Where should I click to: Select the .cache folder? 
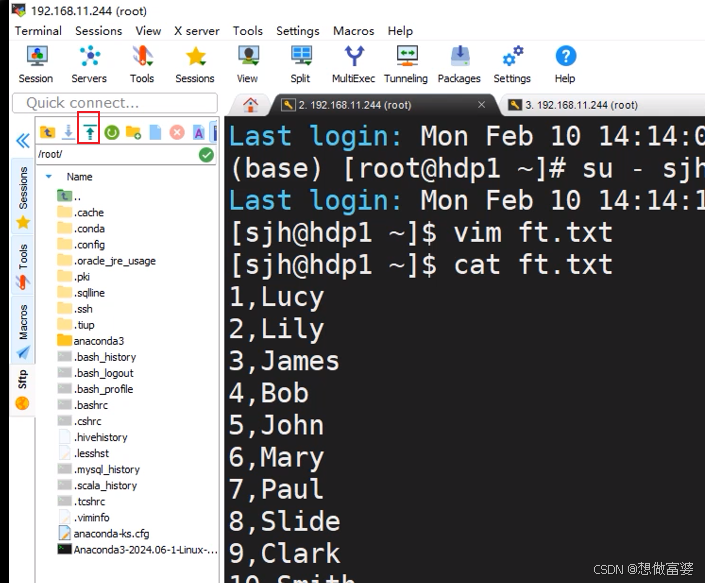pos(80,212)
